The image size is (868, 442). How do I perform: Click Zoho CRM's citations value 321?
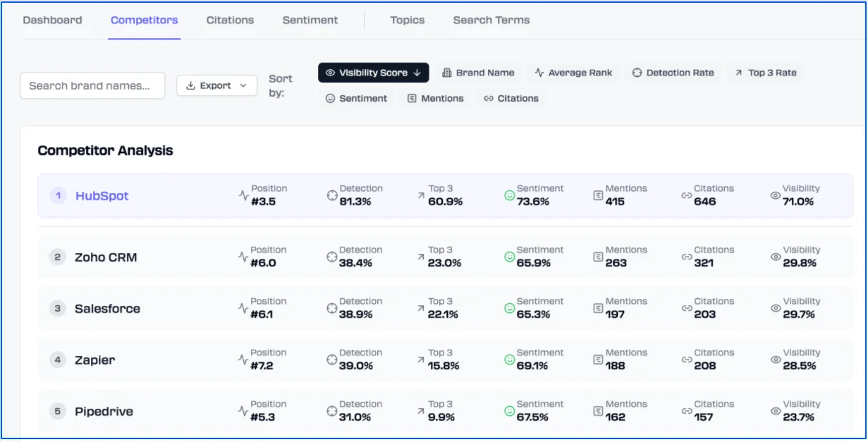704,263
